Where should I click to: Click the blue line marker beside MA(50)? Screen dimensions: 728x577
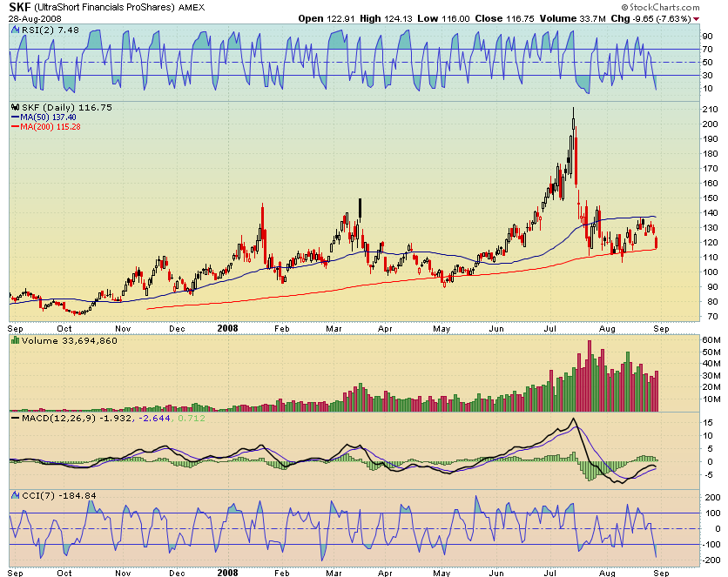pyautogui.click(x=16, y=117)
